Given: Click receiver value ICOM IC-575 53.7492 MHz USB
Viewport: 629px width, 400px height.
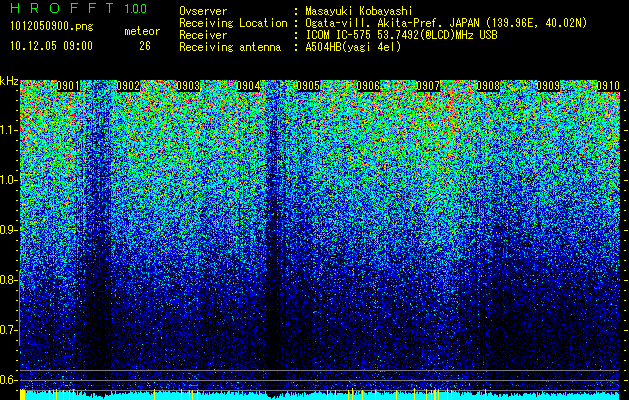Looking at the screenshot, I should [x=401, y=35].
